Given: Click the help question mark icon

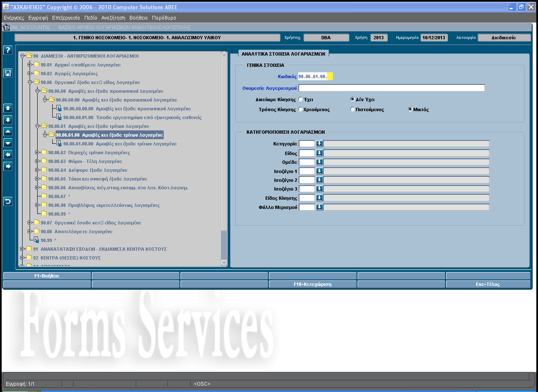Looking at the screenshot, I should [8, 50].
